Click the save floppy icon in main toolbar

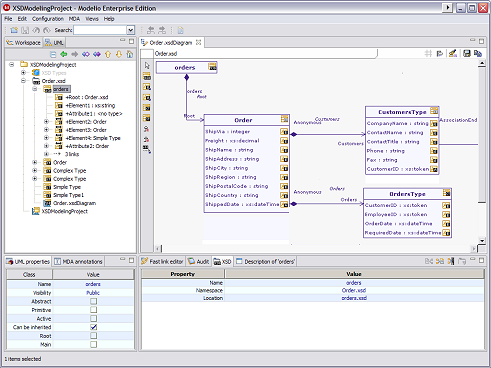pos(25,30)
